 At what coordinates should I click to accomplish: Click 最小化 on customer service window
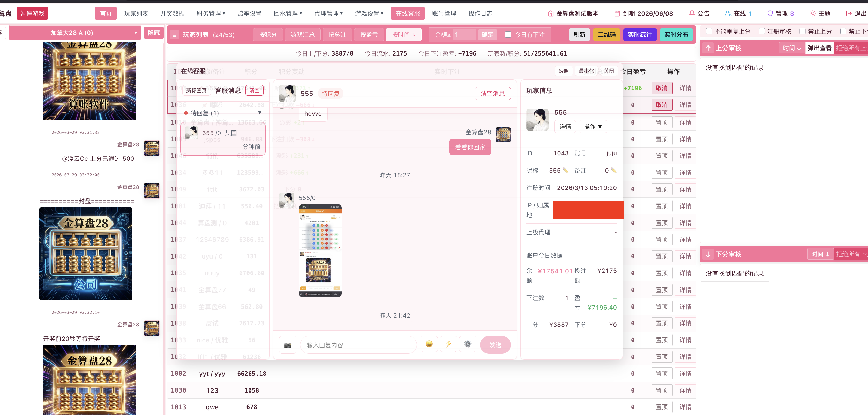(586, 71)
